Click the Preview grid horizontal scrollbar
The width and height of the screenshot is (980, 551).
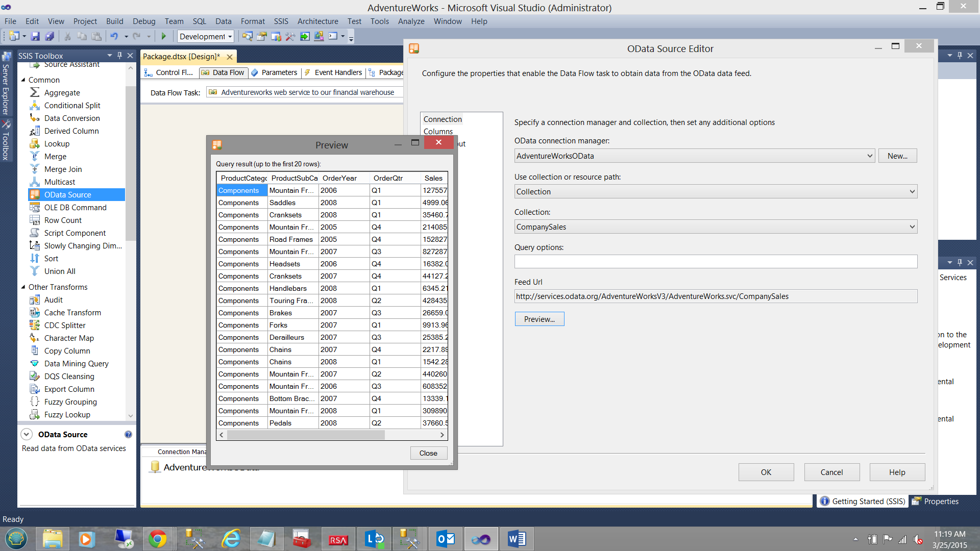click(x=306, y=435)
